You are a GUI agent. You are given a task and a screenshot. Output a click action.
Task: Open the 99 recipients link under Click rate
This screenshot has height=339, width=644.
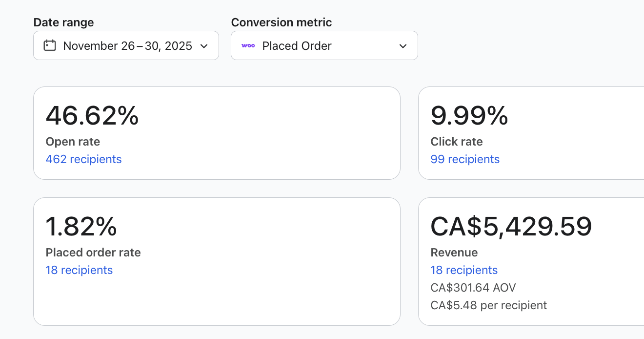[465, 159]
